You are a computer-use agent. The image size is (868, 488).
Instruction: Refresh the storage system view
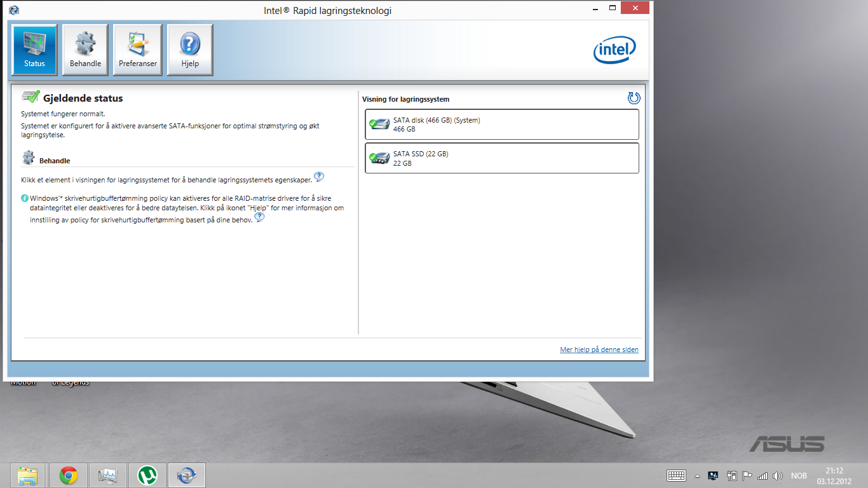point(634,98)
